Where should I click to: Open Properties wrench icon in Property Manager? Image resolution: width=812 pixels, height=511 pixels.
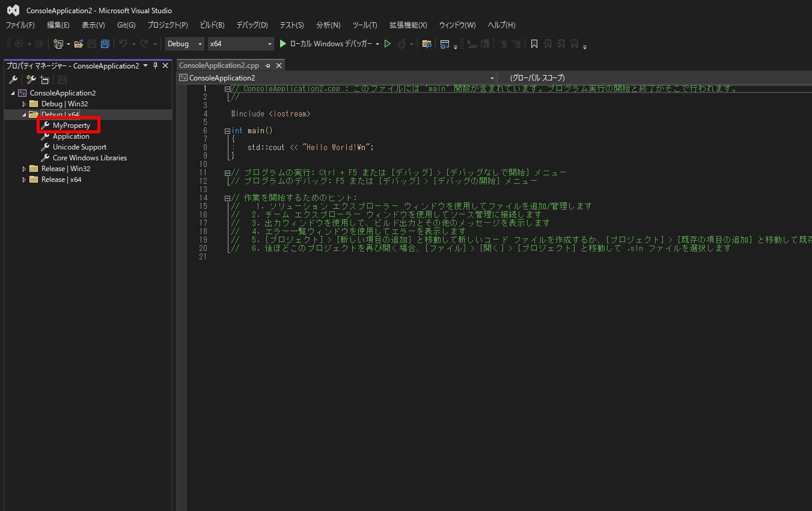tap(13, 80)
